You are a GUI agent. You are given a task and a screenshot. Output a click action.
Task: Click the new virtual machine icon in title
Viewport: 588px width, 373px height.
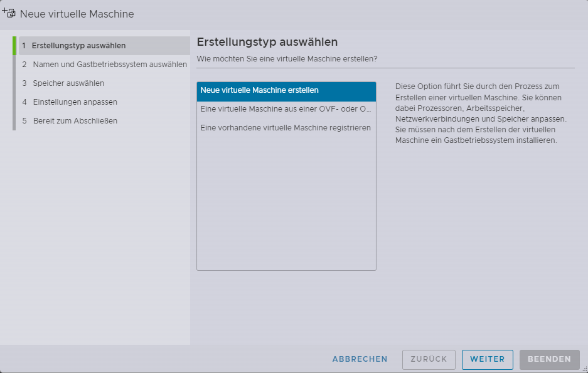pyautogui.click(x=9, y=13)
